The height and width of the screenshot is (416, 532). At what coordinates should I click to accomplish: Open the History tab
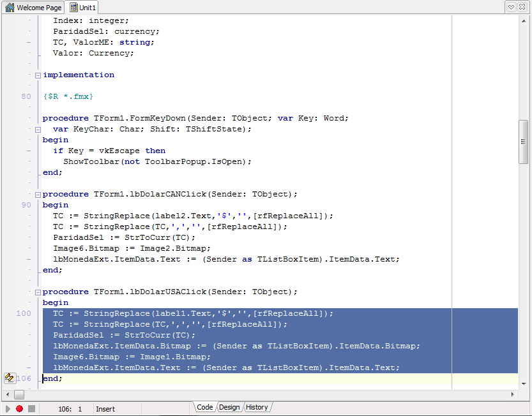(257, 407)
